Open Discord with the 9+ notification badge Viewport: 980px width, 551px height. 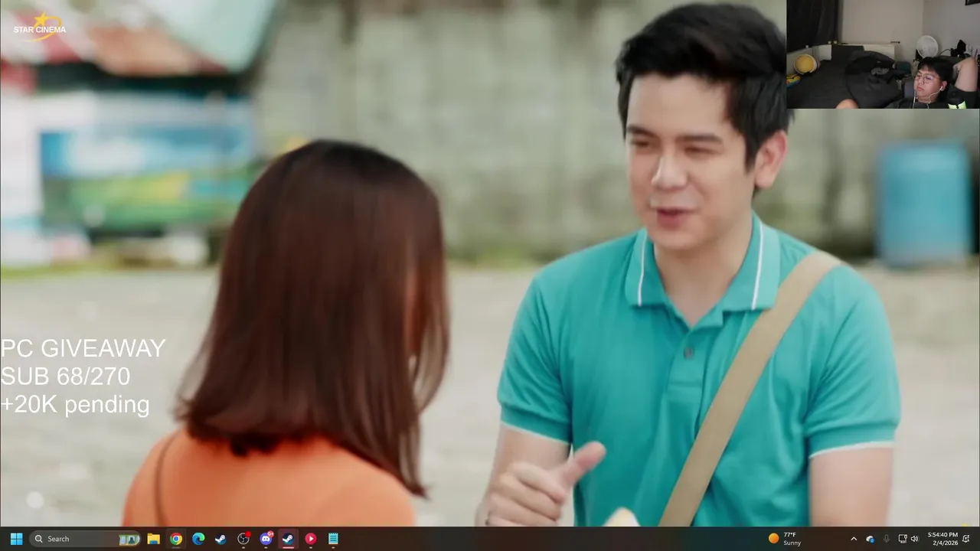(x=266, y=539)
